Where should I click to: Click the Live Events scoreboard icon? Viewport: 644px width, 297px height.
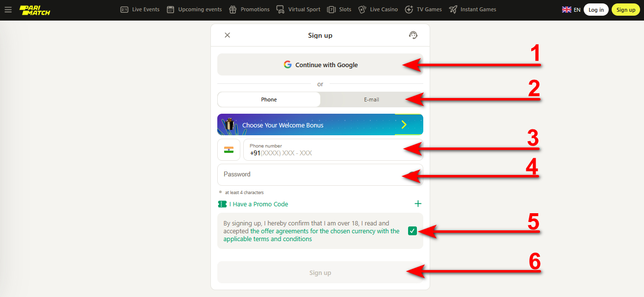click(124, 9)
